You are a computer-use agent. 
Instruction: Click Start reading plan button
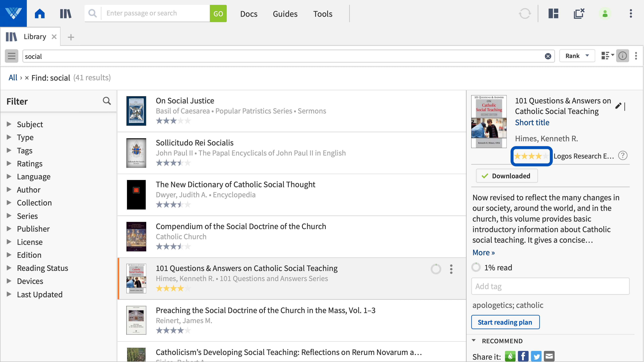pyautogui.click(x=505, y=322)
